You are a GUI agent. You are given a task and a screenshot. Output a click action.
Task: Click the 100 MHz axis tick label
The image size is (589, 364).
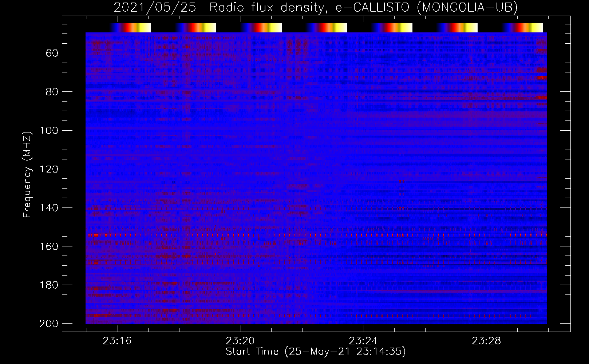tap(49, 130)
